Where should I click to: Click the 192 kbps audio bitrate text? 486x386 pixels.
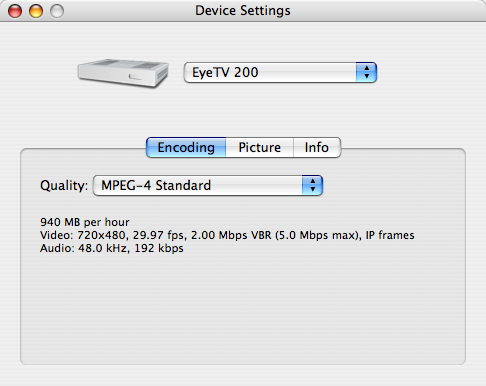[x=159, y=248]
